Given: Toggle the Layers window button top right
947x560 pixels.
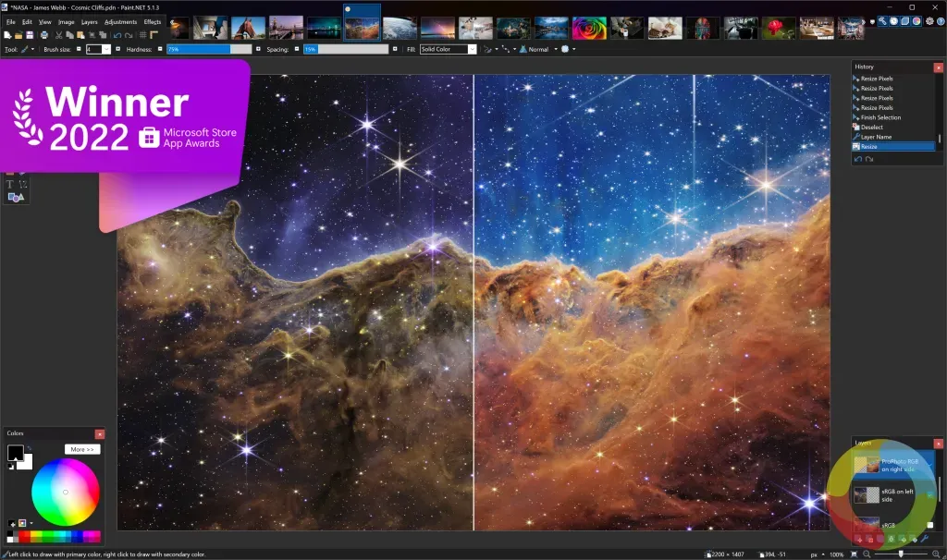Looking at the screenshot, I should point(905,21).
